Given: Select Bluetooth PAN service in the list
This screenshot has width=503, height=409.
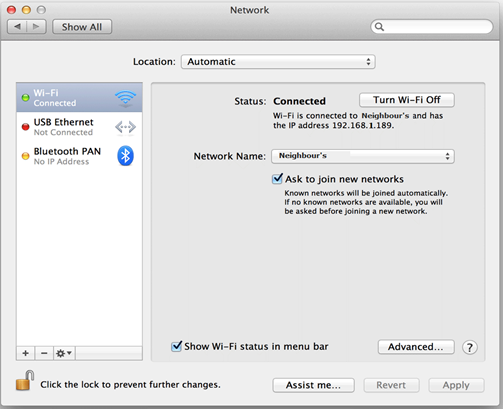Looking at the screenshot, I should click(79, 156).
